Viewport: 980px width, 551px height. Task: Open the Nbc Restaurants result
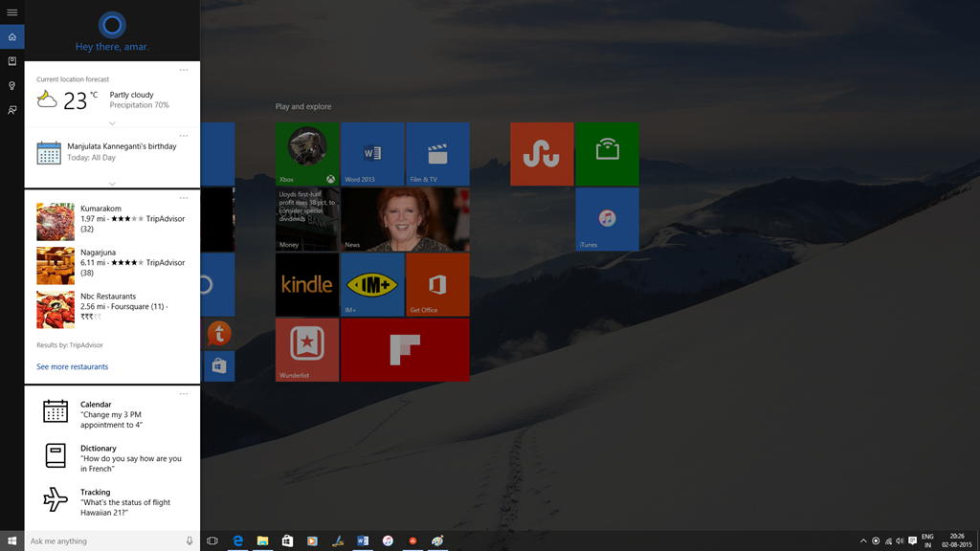click(x=112, y=309)
